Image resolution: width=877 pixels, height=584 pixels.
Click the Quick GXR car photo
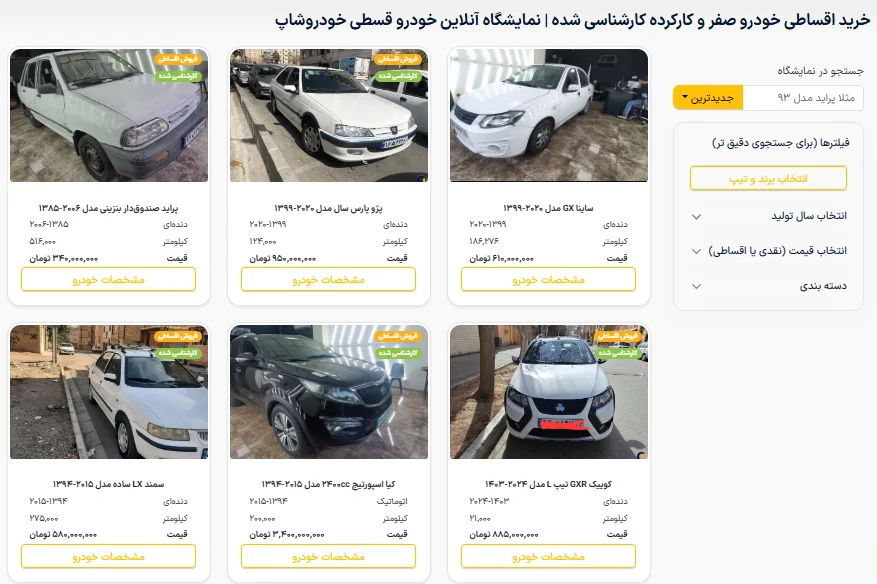549,392
